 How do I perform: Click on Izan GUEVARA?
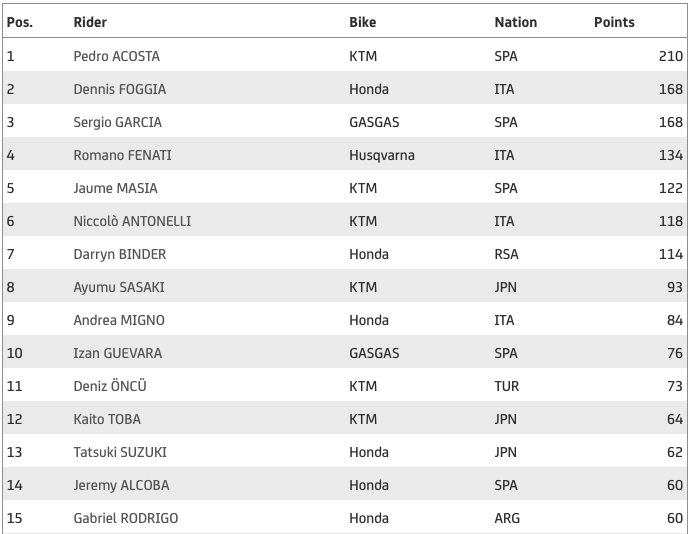coord(117,353)
